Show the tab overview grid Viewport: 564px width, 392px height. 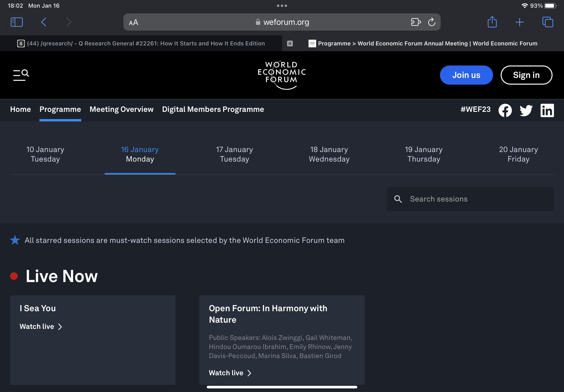pyautogui.click(x=548, y=22)
